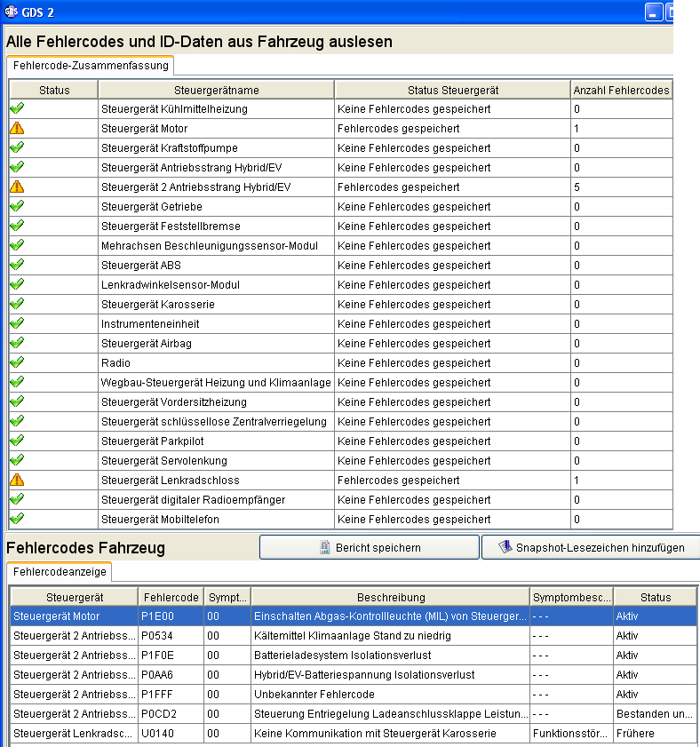This screenshot has height=747, width=700.
Task: Click the Beschreibung column header
Action: tap(391, 598)
